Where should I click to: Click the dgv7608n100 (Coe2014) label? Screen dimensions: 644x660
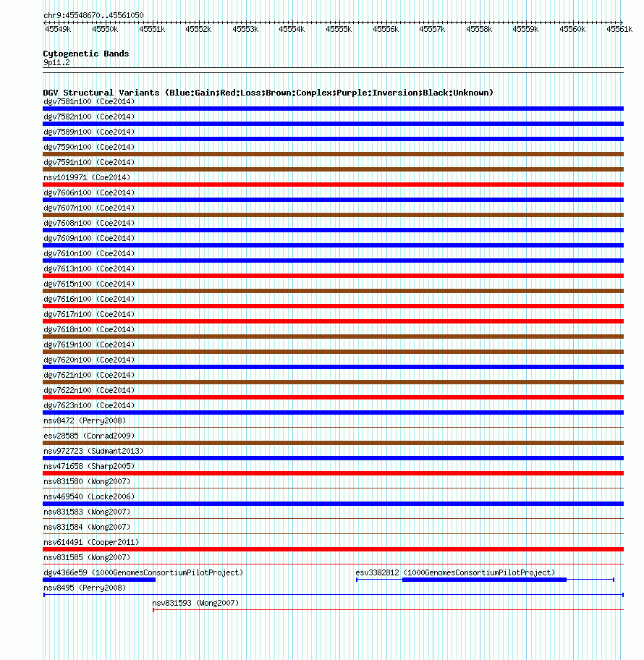click(x=89, y=223)
